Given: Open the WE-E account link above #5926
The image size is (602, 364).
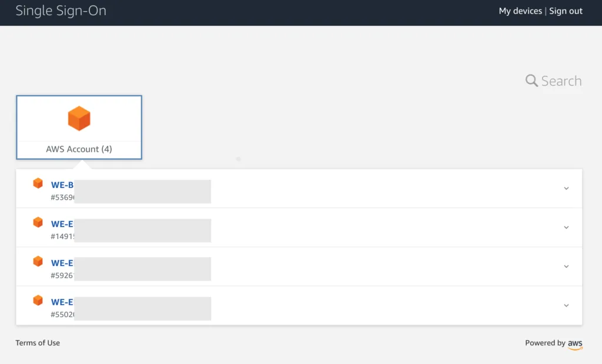Looking at the screenshot, I should (62, 263).
